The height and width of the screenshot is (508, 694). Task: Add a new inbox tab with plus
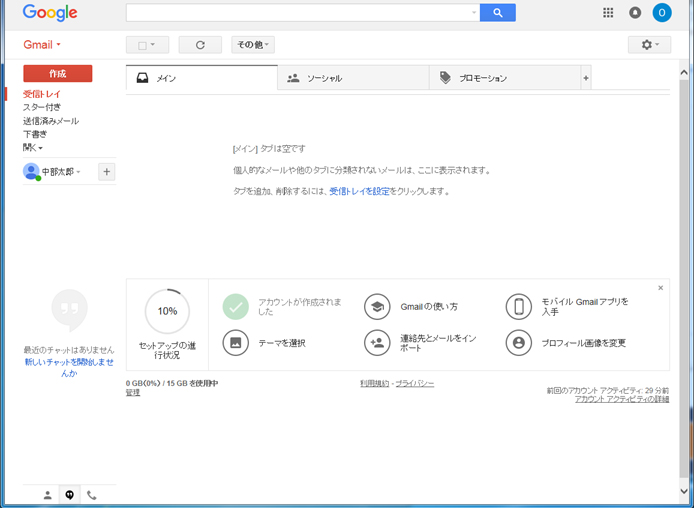[586, 78]
